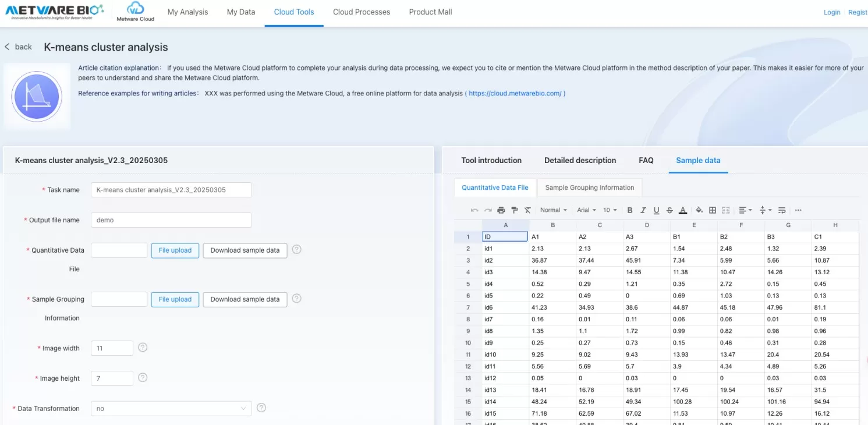Select the Output file name input field
The height and width of the screenshot is (425, 868).
171,219
